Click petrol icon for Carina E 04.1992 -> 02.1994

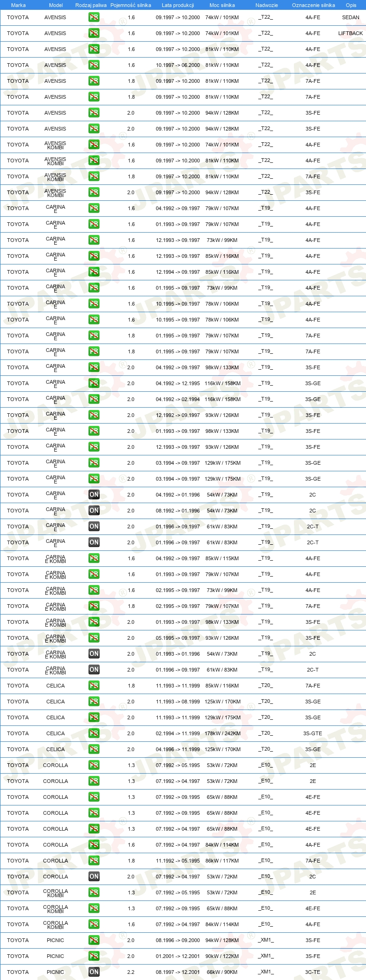(94, 399)
